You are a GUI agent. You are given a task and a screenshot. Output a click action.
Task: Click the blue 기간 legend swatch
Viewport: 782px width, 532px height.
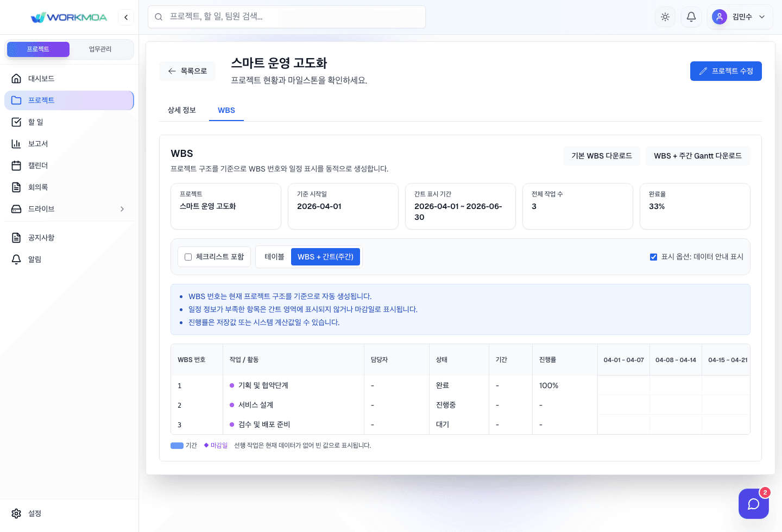point(177,446)
